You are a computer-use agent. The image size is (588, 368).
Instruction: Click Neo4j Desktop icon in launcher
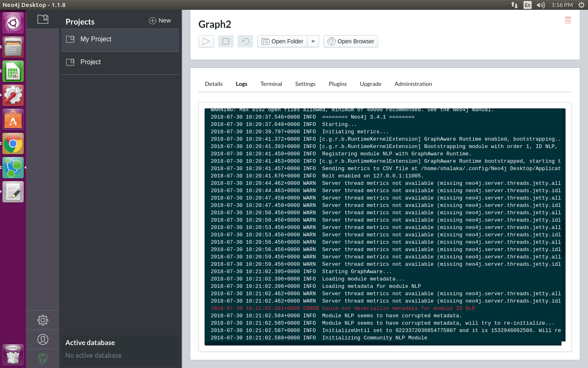(x=13, y=168)
